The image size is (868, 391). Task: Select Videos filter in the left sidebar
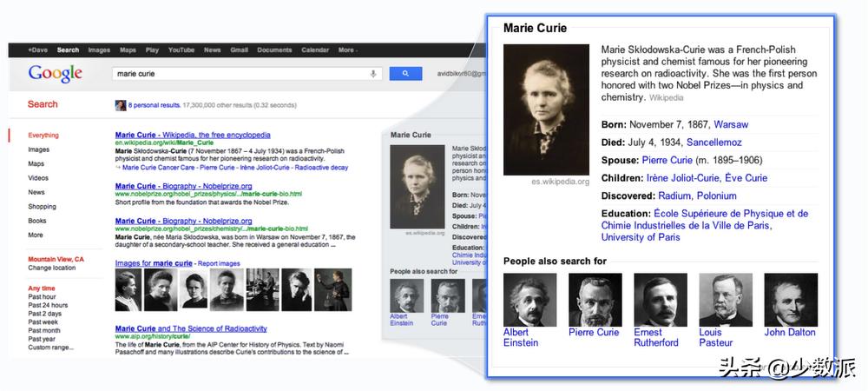tap(38, 178)
